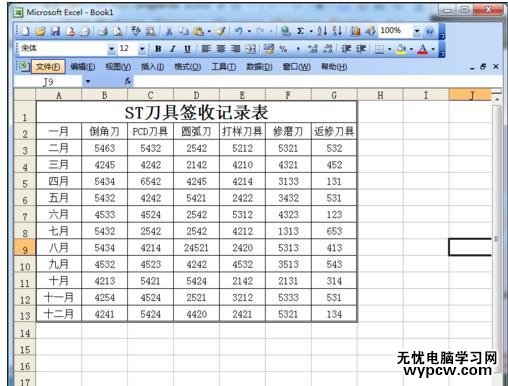
Task: Apply Percent style formatting
Action: (x=283, y=49)
